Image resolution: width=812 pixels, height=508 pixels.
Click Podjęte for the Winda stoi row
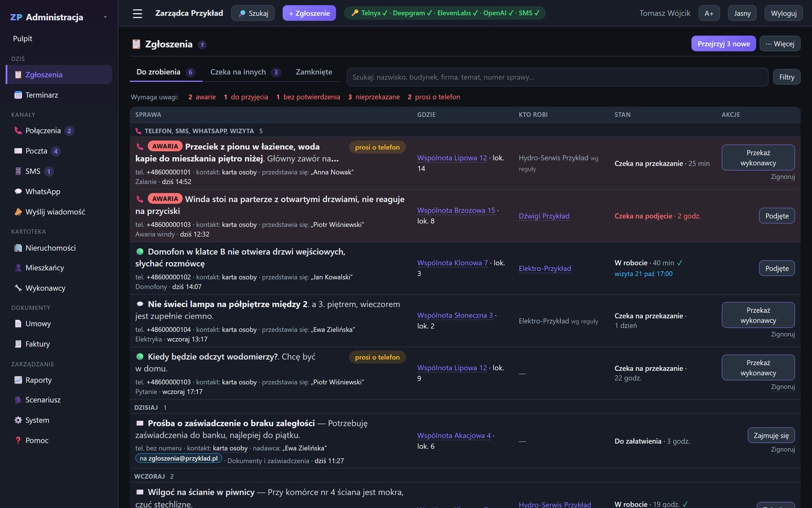tap(777, 216)
